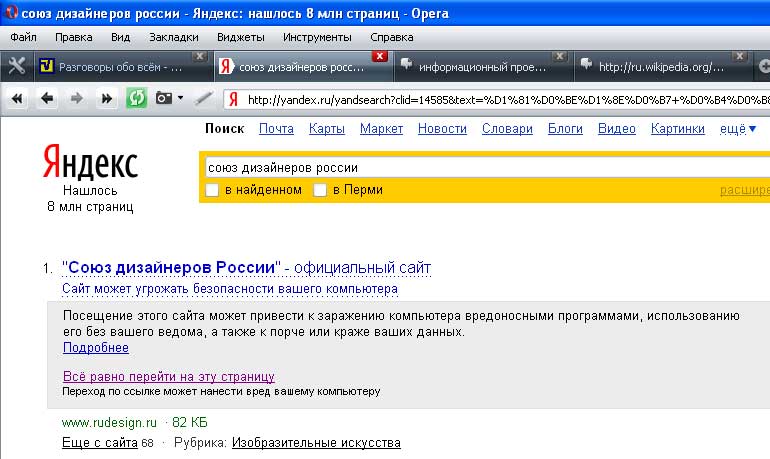Go back with the left arrow button

point(47,99)
